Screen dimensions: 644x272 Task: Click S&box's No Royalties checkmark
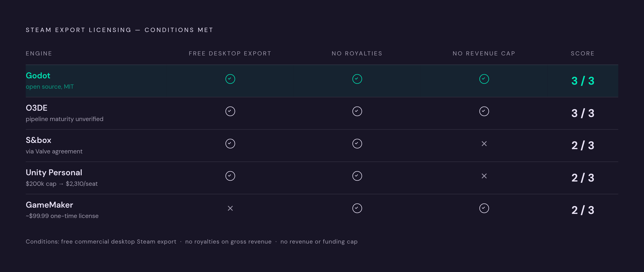357,143
